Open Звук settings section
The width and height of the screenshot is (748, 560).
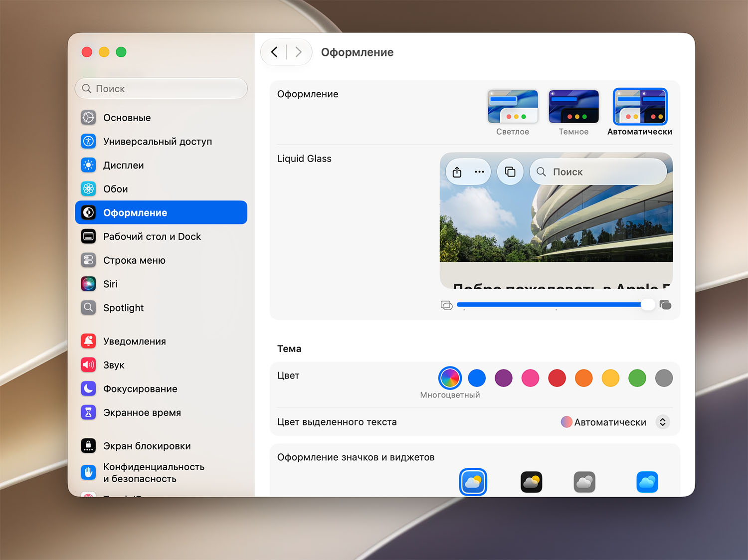(x=161, y=365)
